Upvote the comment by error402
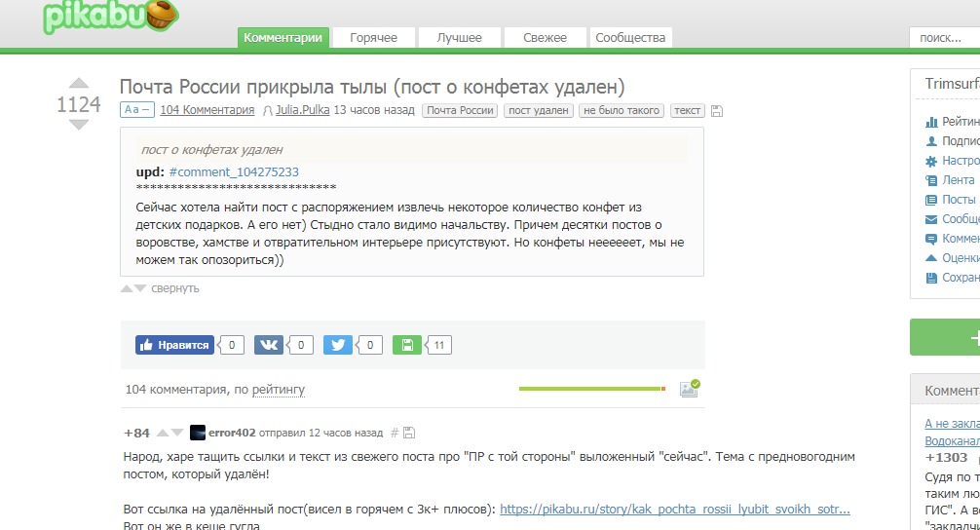 point(162,433)
